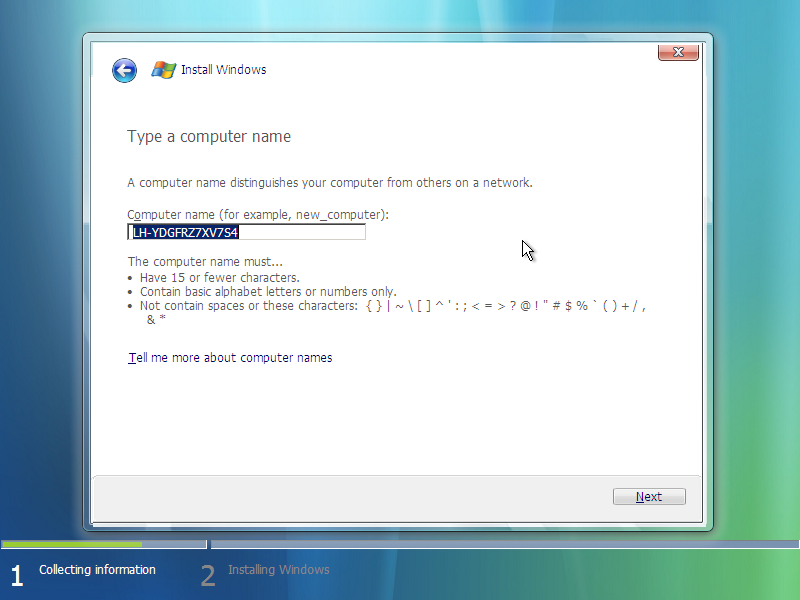
Task: Select step 1 Collecting information
Action: tap(97, 569)
